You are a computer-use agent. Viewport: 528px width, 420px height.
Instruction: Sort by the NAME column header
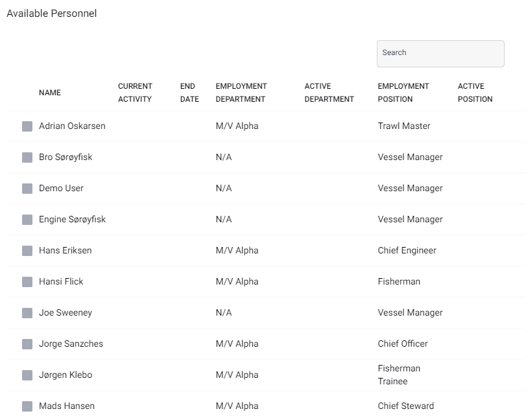point(50,93)
